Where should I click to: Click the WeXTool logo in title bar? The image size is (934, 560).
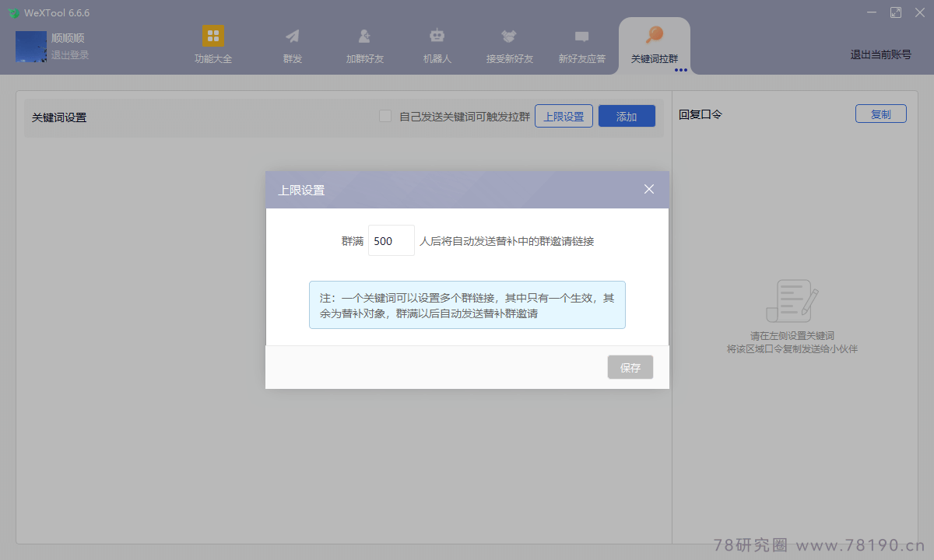point(13,12)
